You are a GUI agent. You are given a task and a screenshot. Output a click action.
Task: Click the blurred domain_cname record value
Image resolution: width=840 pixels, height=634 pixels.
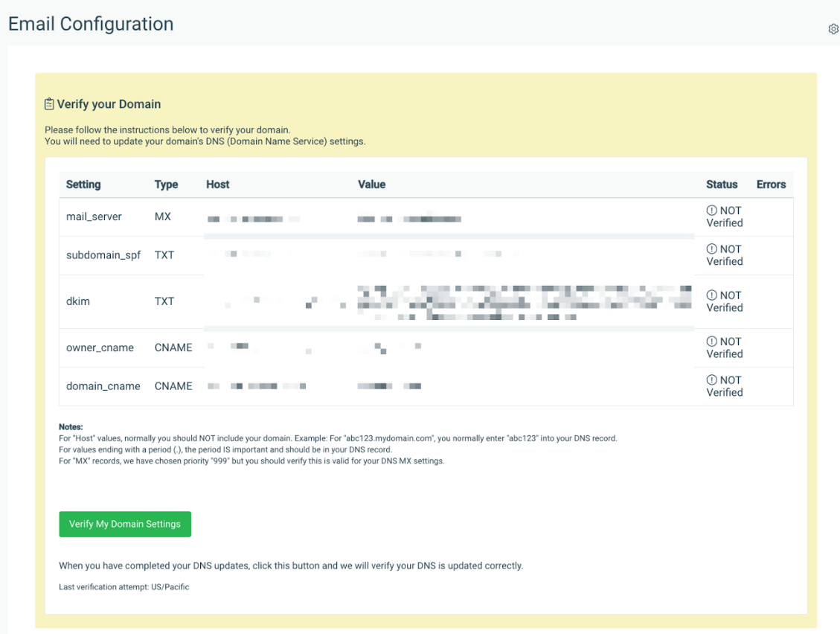(x=389, y=386)
